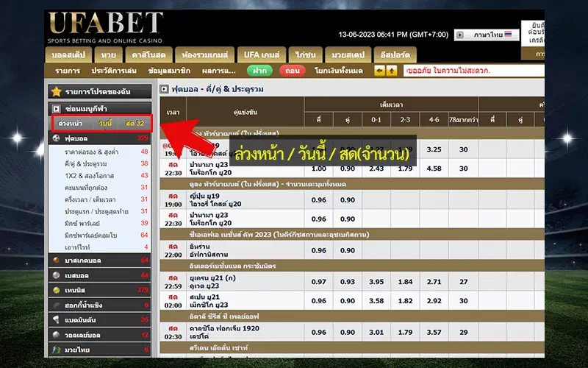Click the badminton icon beside แบดมินตัน
Viewport: 588px width, 368px height.
pos(57,319)
